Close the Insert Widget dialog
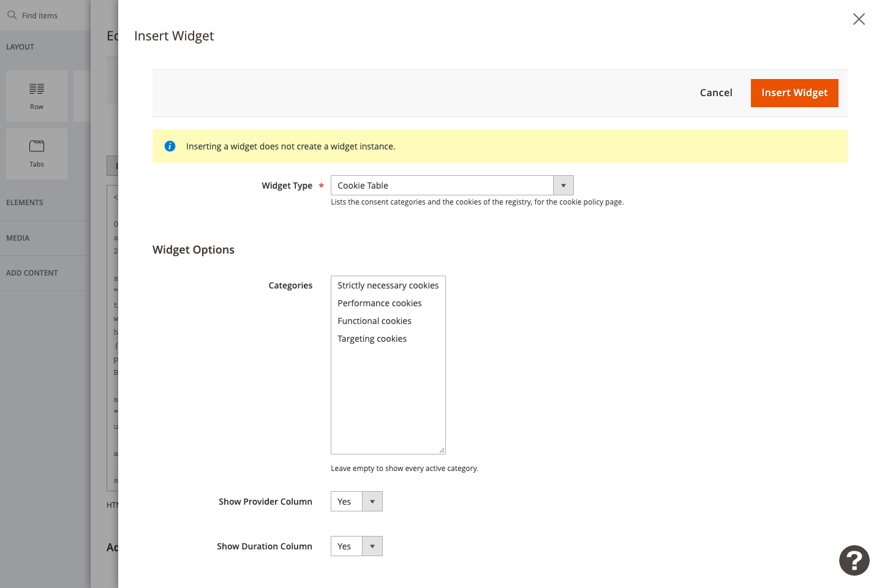The width and height of the screenshot is (882, 588). tap(859, 19)
